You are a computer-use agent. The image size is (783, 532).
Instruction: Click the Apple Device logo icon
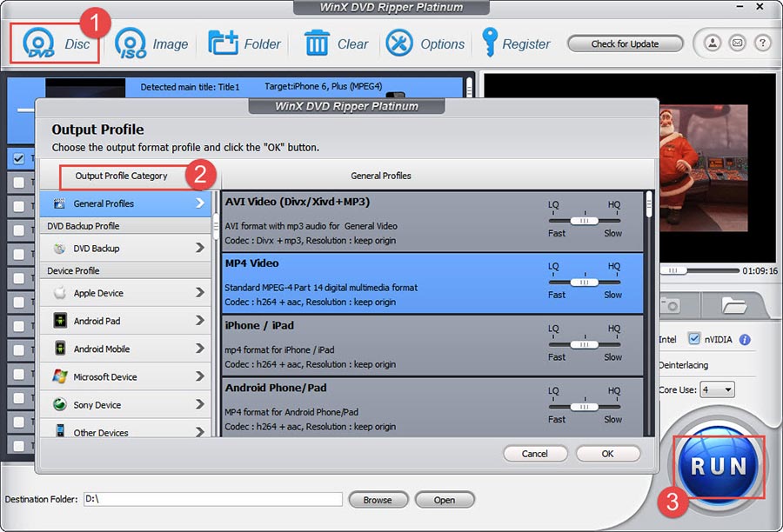[x=60, y=292]
